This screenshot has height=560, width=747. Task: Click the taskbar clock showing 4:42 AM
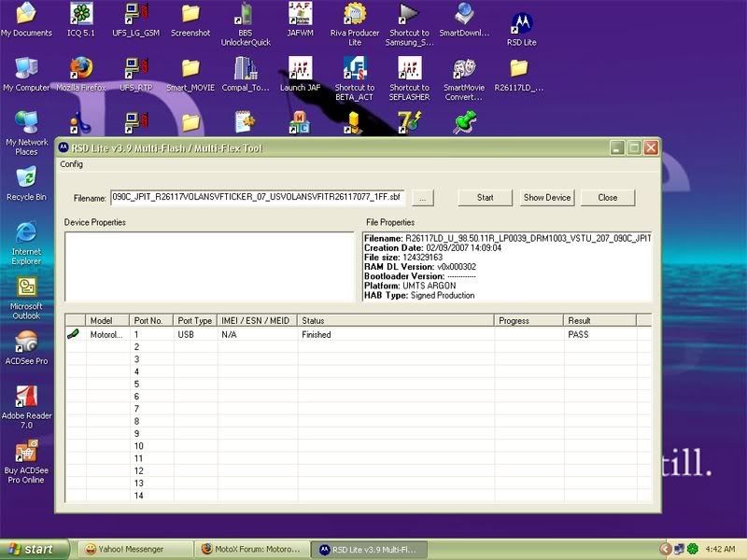720,549
